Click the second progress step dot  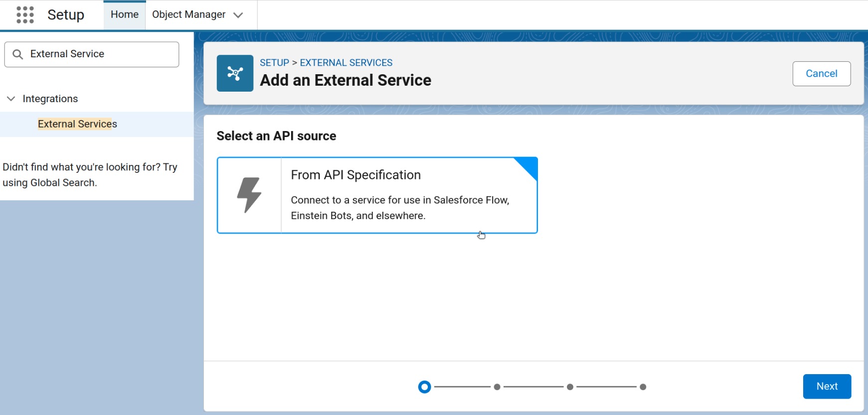(x=497, y=387)
